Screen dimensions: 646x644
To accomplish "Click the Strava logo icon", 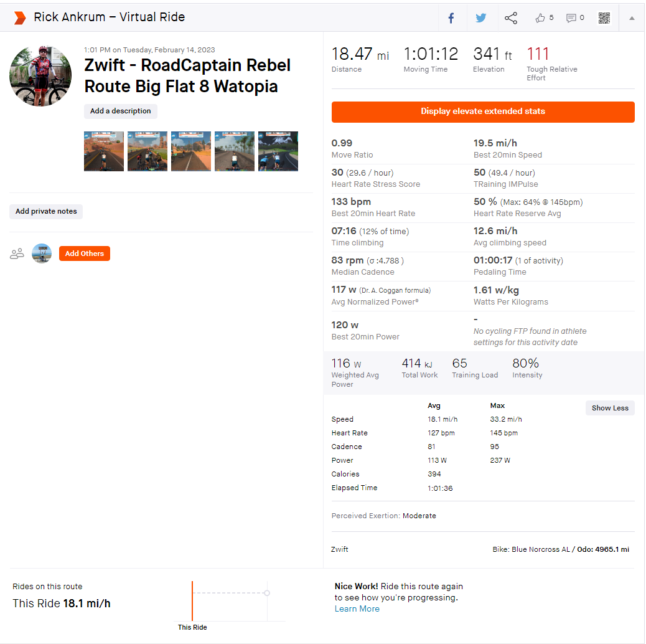I will click(x=20, y=18).
